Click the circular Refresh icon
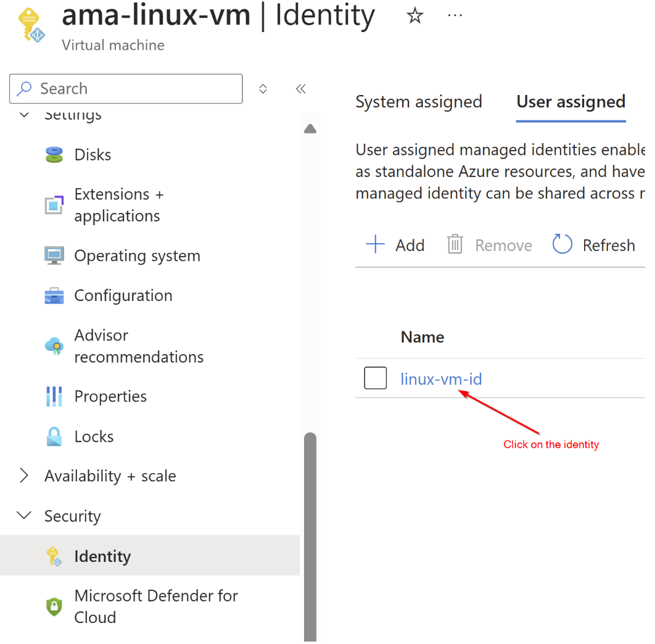Viewport: 655px width, 644px height. coord(562,244)
